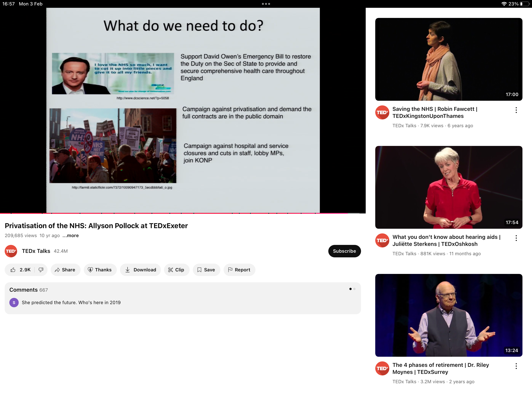The image size is (532, 399).
Task: Tap 'TEDx Talks · 7.9K views · 6 years ago'
Action: tap(433, 126)
